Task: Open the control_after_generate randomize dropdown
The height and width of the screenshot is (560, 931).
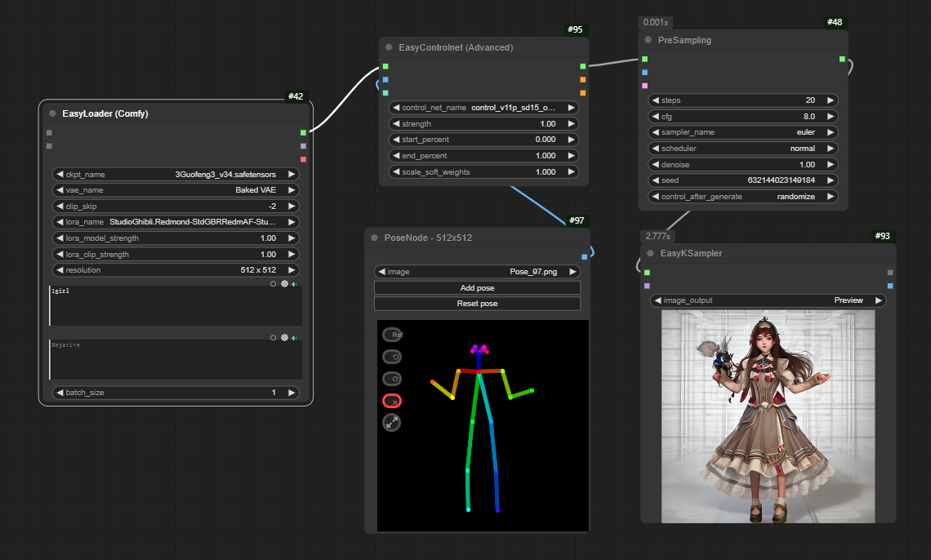Action: [x=743, y=197]
